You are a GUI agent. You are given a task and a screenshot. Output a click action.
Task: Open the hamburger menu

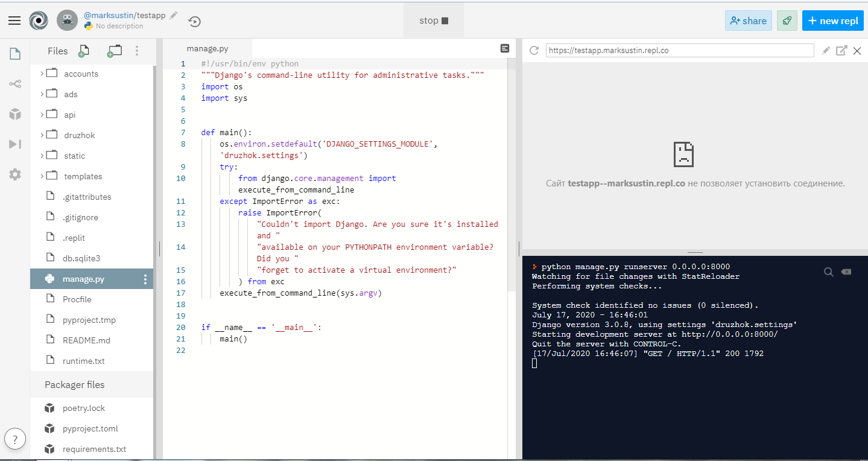[x=14, y=21]
